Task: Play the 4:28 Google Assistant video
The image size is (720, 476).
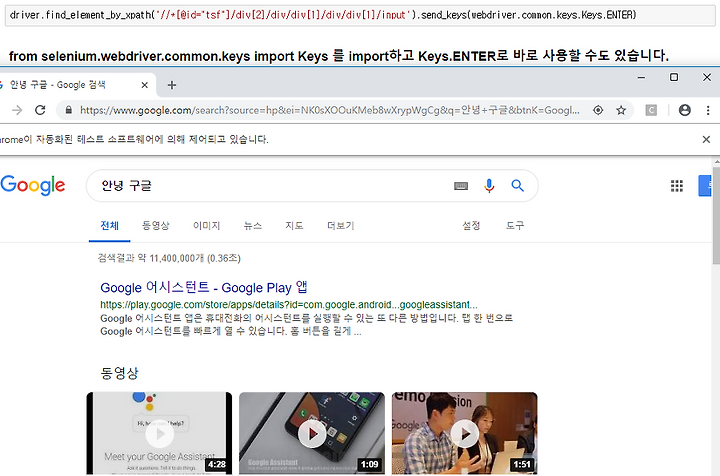Action: coord(159,433)
